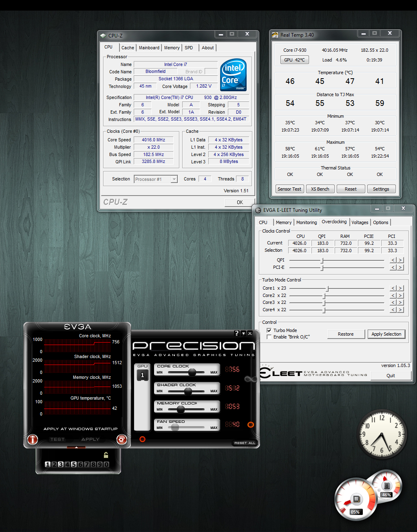Open the SPD tab in CPU-Z
Screen dimensions: 417x532
pos(189,48)
